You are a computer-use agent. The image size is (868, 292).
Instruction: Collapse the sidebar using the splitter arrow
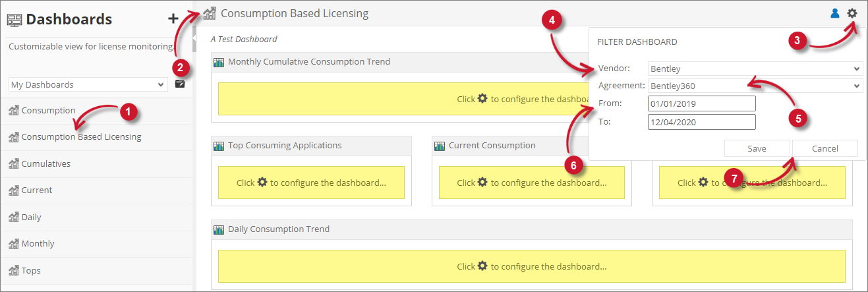(x=194, y=40)
